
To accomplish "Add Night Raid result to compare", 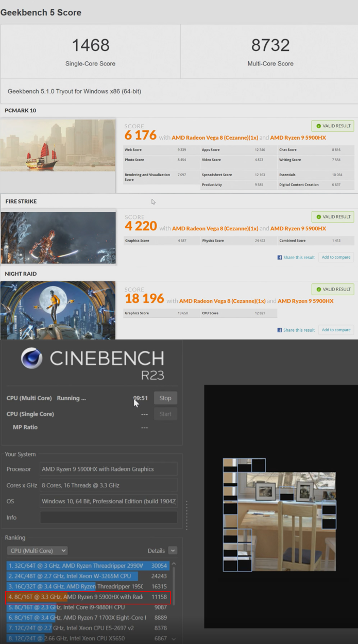I will 336,330.
